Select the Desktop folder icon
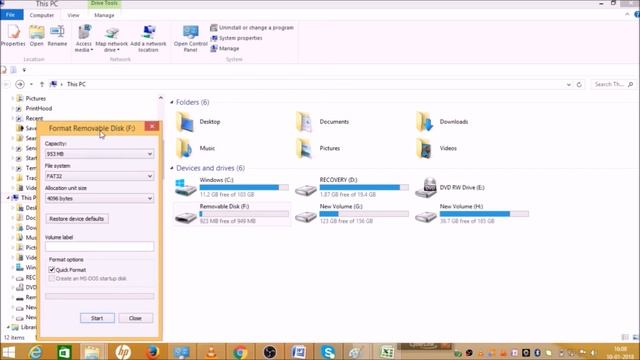This screenshot has width=640, height=360. pyautogui.click(x=185, y=122)
